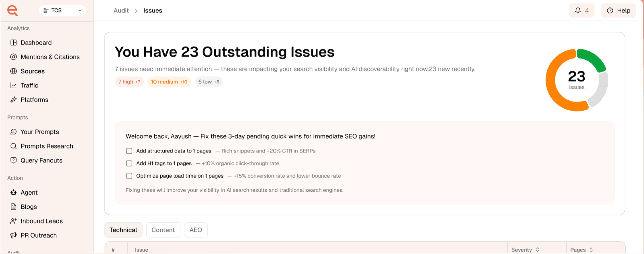The width and height of the screenshot is (644, 254).
Task: Mark 'Add H1 tags to 1 pages' done
Action: coord(129,163)
